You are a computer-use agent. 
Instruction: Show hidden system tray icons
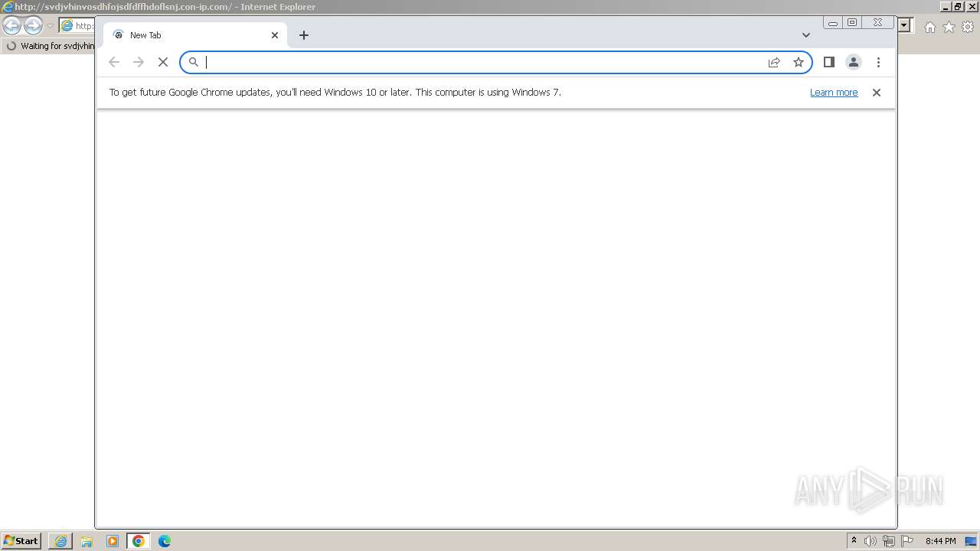[854, 541]
